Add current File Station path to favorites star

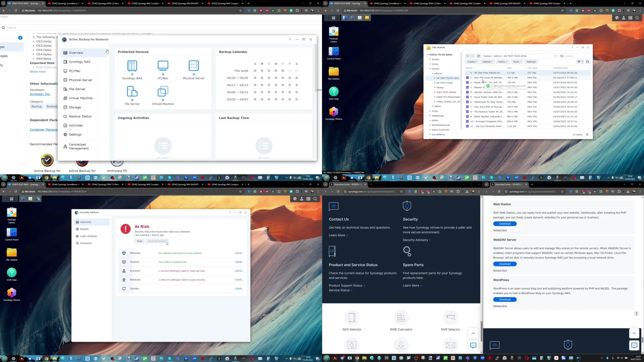tap(555, 56)
